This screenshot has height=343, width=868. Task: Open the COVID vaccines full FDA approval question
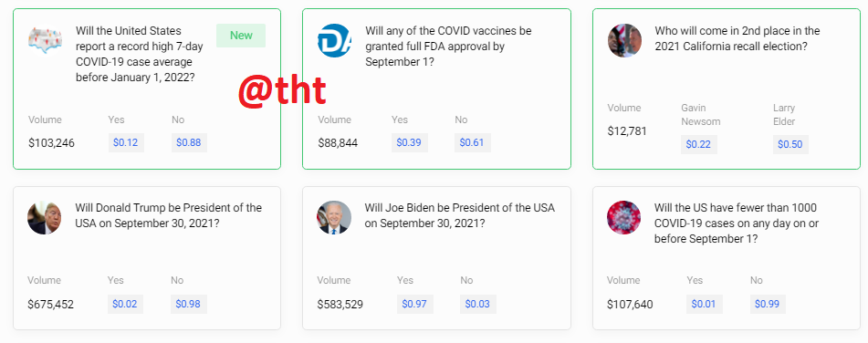coord(448,47)
